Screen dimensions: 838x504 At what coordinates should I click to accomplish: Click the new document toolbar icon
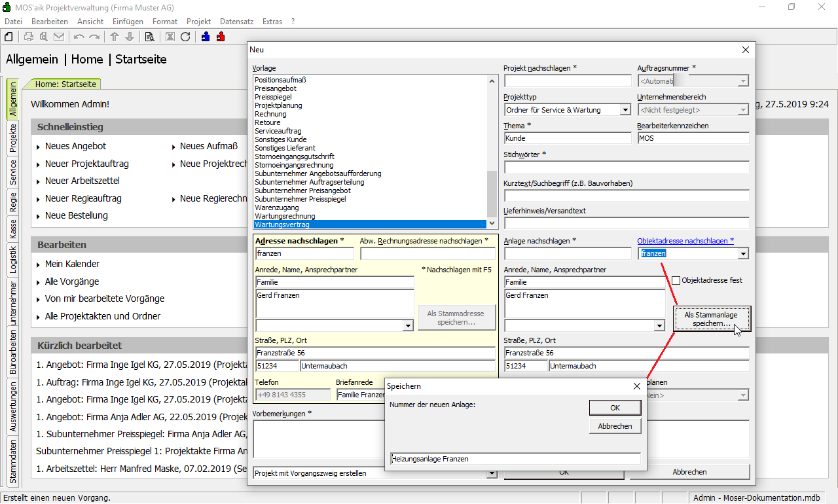coord(9,37)
